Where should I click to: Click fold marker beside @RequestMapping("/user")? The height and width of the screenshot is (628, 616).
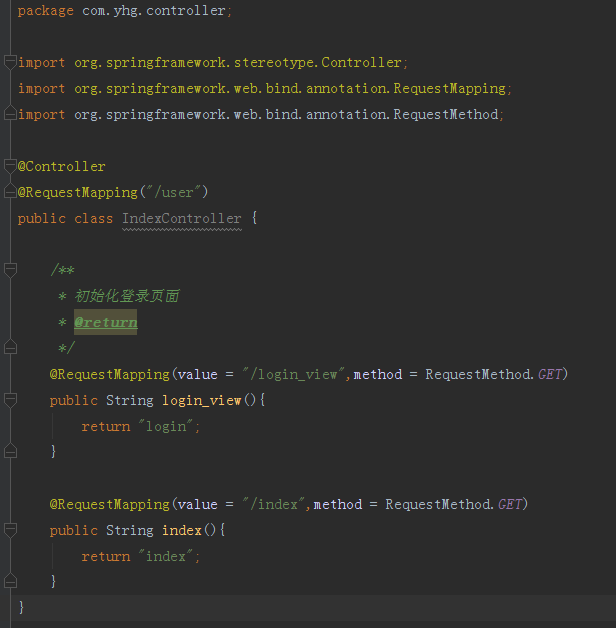coord(10,191)
